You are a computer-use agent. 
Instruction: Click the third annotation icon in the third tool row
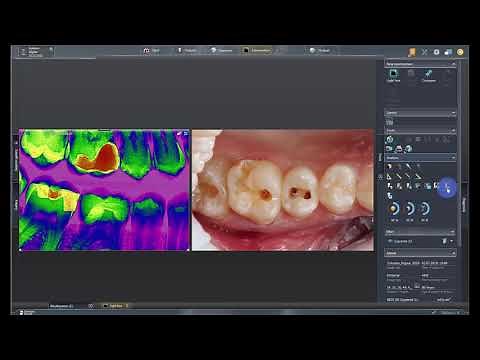[409, 186]
